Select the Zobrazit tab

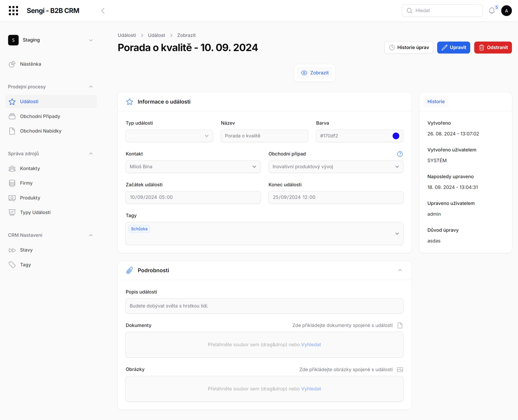[x=315, y=73]
